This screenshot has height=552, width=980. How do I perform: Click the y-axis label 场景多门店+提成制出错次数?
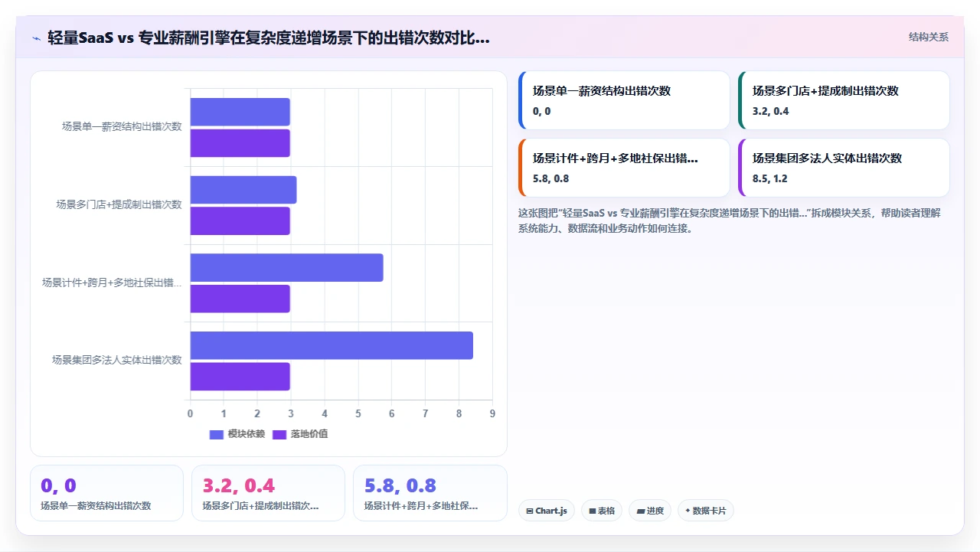pyautogui.click(x=119, y=204)
